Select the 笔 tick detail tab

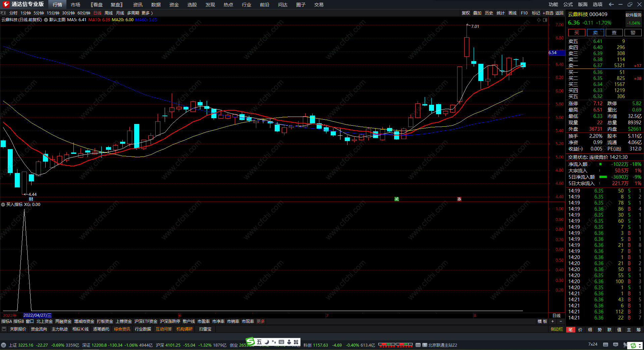(x=571, y=330)
